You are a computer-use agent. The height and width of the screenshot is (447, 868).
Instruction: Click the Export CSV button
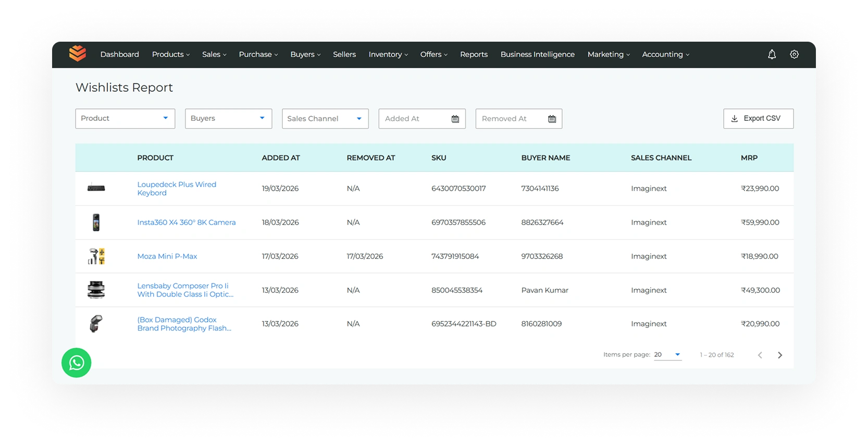[759, 118]
